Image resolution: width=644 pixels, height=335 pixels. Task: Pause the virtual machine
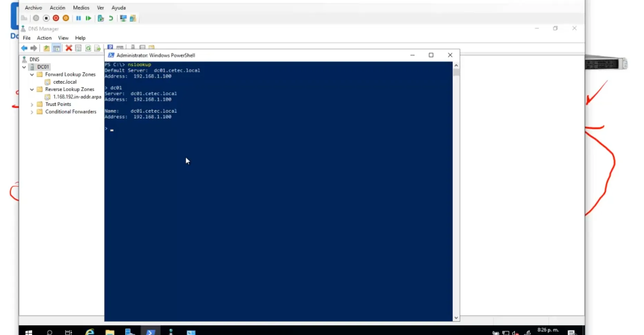click(x=78, y=18)
